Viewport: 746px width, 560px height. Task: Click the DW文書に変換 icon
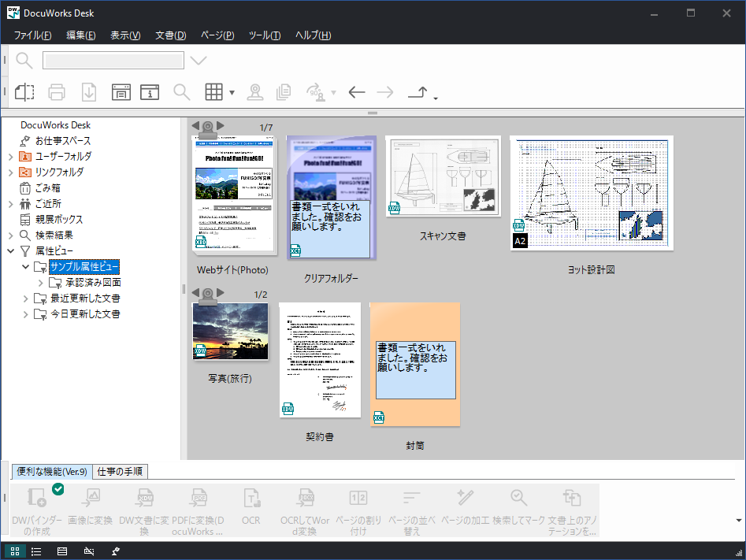pyautogui.click(x=145, y=498)
